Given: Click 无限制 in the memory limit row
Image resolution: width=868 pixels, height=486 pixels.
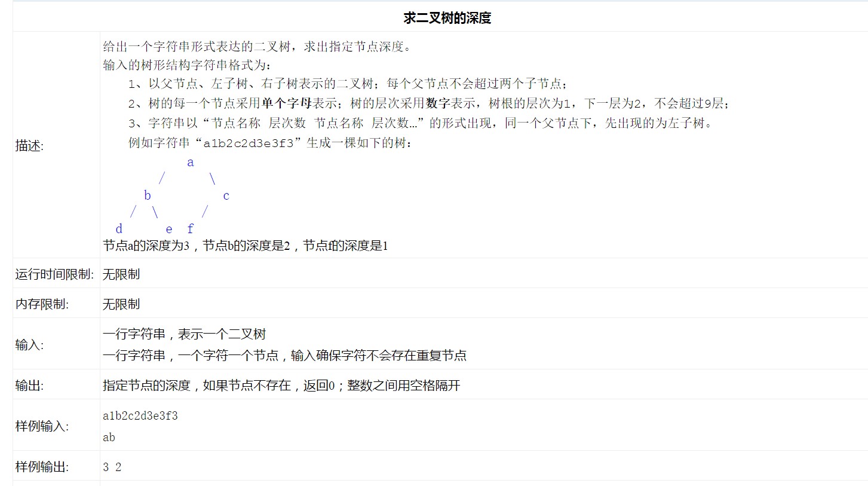Looking at the screenshot, I should (x=121, y=304).
